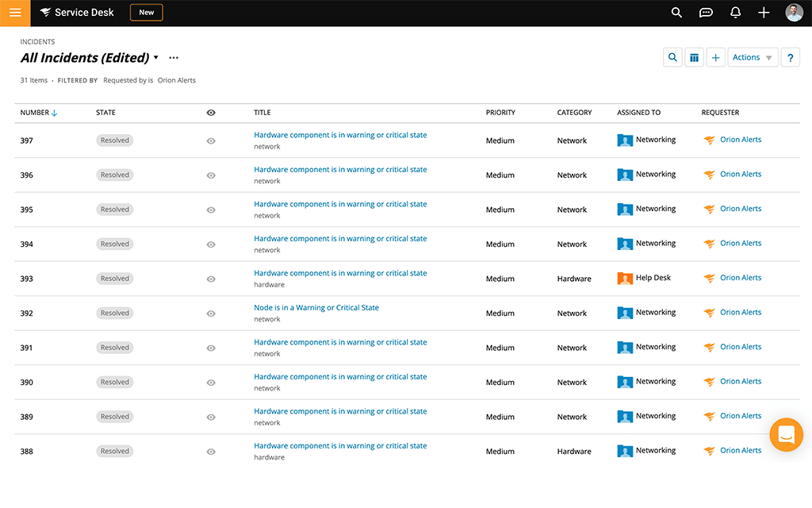Open incident 388 title link
Screen dimensions: 812x508
[340, 446]
